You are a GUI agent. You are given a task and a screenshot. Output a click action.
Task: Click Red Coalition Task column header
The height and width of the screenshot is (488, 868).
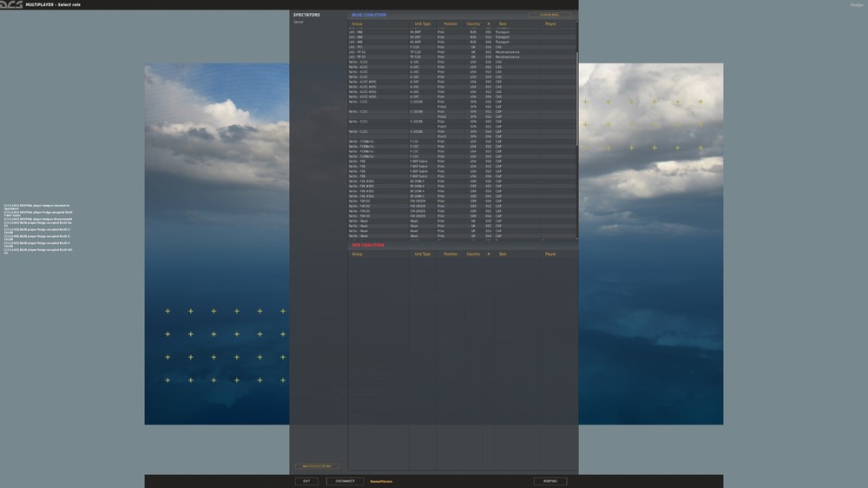click(x=503, y=254)
